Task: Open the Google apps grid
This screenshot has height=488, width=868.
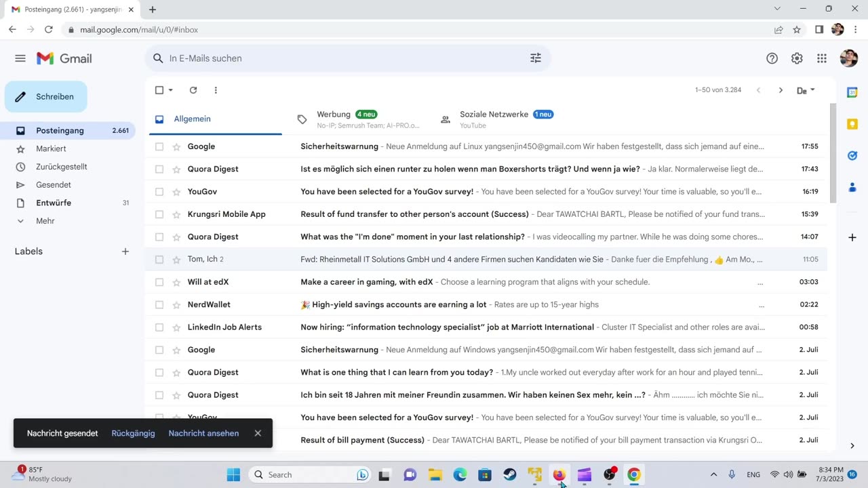Action: [822, 58]
